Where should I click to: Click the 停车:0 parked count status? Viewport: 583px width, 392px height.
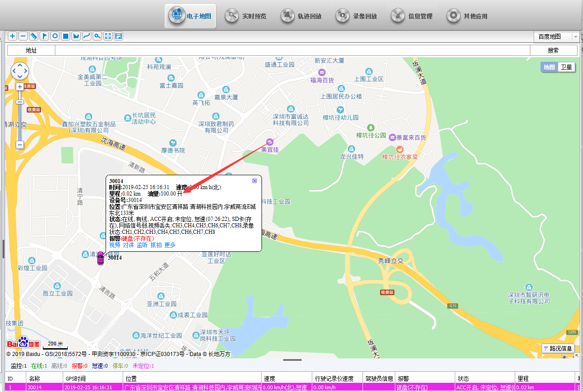(120, 366)
